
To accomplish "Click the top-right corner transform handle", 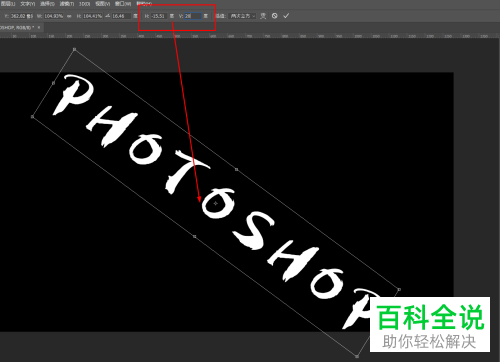I will pos(399,290).
